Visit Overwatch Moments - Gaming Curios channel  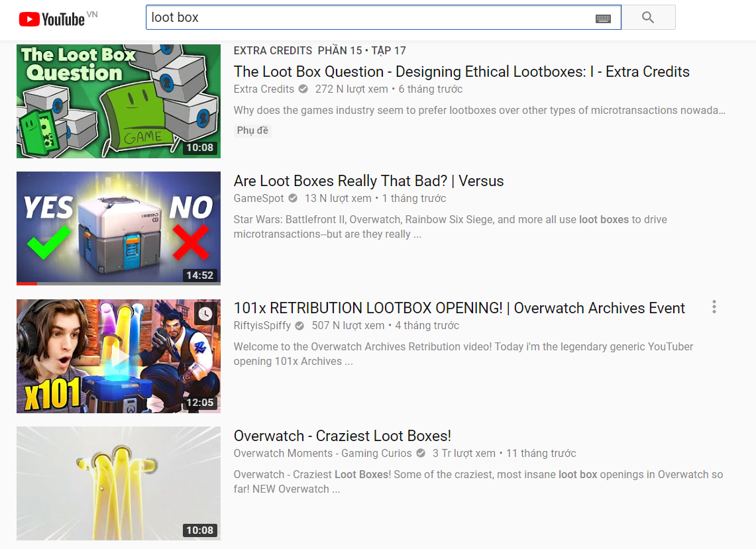(x=323, y=453)
